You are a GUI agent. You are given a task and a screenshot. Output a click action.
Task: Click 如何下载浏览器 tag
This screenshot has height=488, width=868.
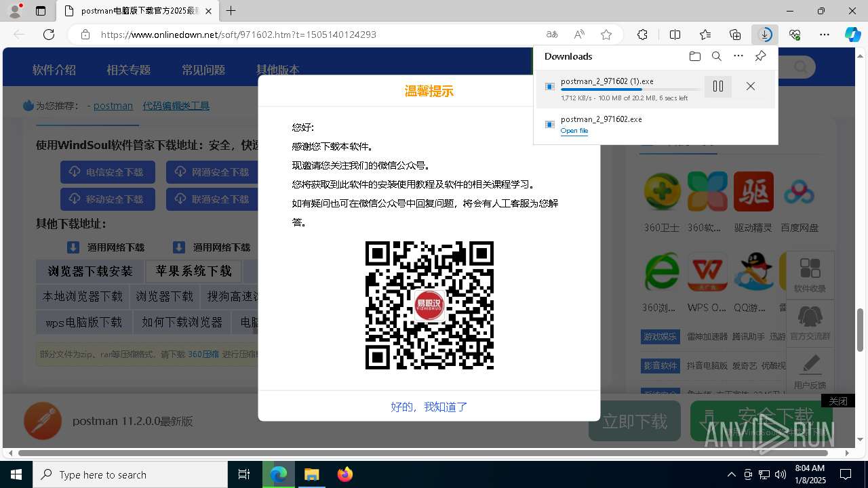[182, 322]
